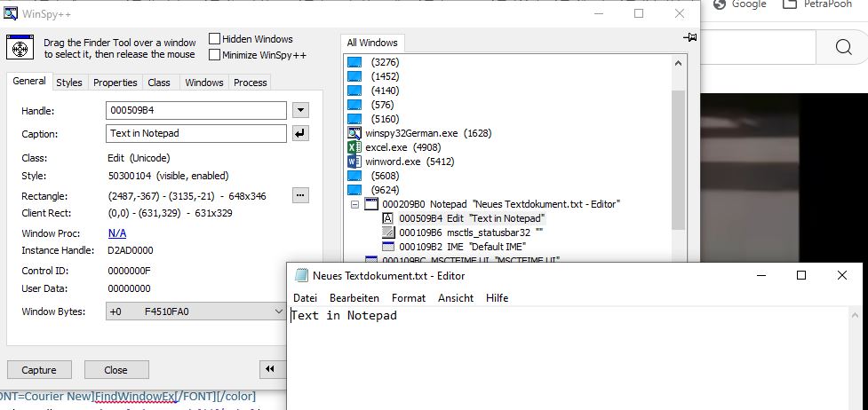
Task: Open the Hilfe menu in Notepad
Action: point(498,297)
